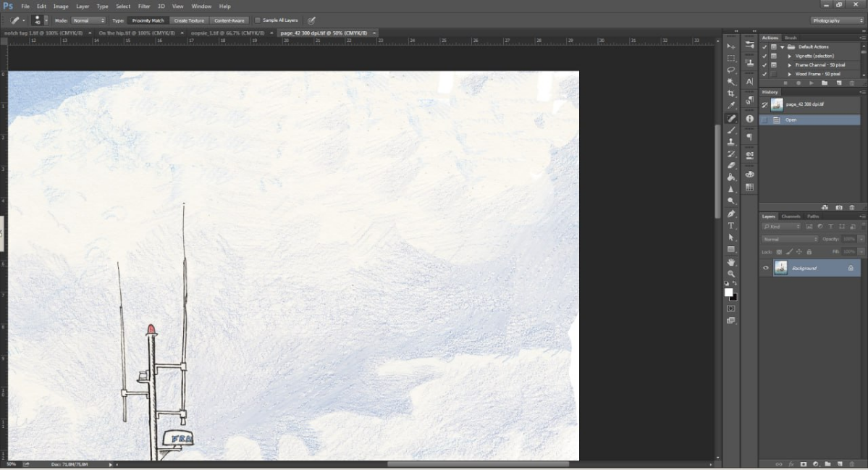Open the Mode dropdown set to Normal
The width and height of the screenshot is (868, 470).
coord(88,20)
